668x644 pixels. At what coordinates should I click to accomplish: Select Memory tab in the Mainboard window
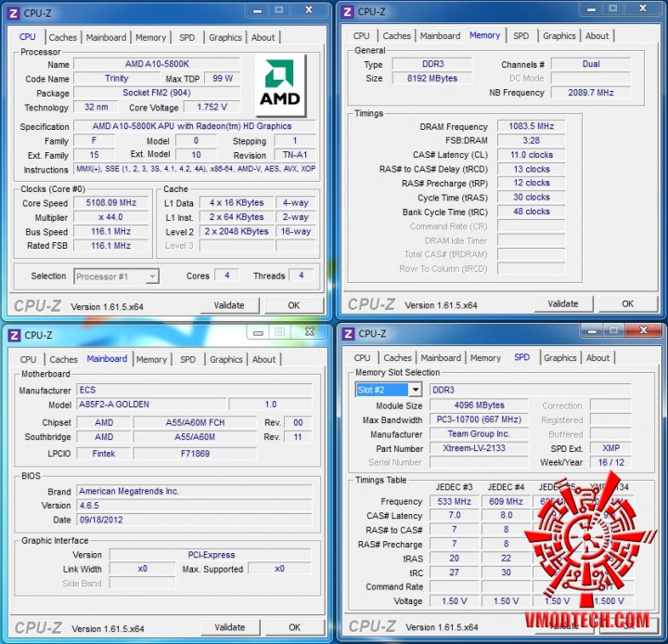(151, 359)
